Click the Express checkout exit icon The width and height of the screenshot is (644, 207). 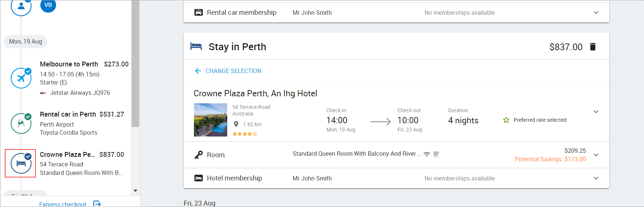coord(97,204)
